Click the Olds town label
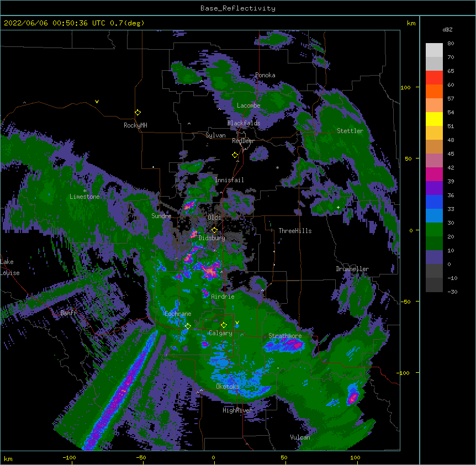The image size is (476, 465). click(214, 218)
